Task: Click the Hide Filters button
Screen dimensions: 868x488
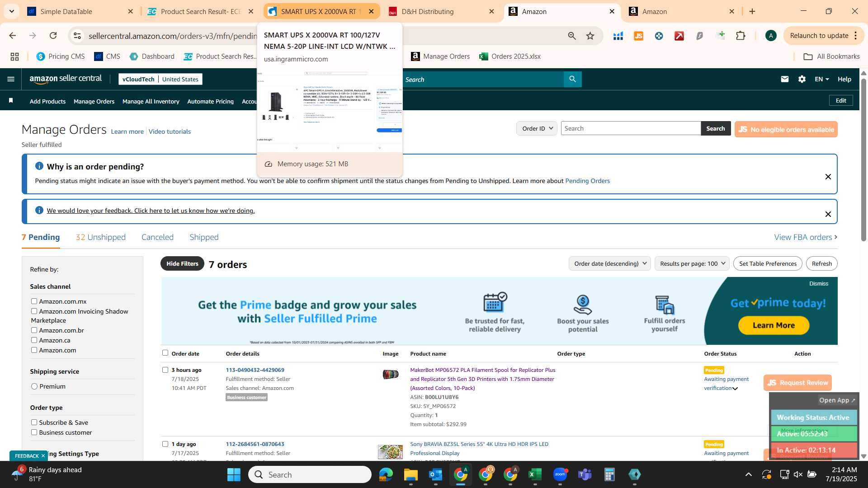Action: point(182,263)
